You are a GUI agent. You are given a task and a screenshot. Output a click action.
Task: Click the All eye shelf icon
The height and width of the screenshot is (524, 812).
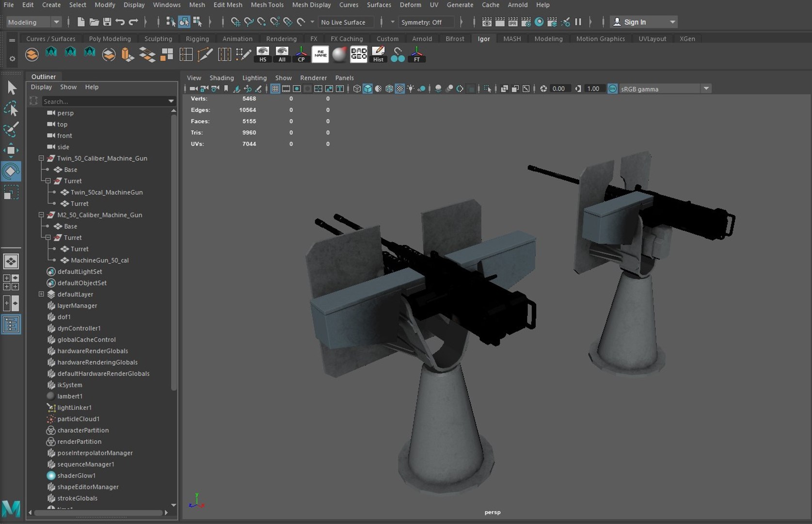coord(282,54)
